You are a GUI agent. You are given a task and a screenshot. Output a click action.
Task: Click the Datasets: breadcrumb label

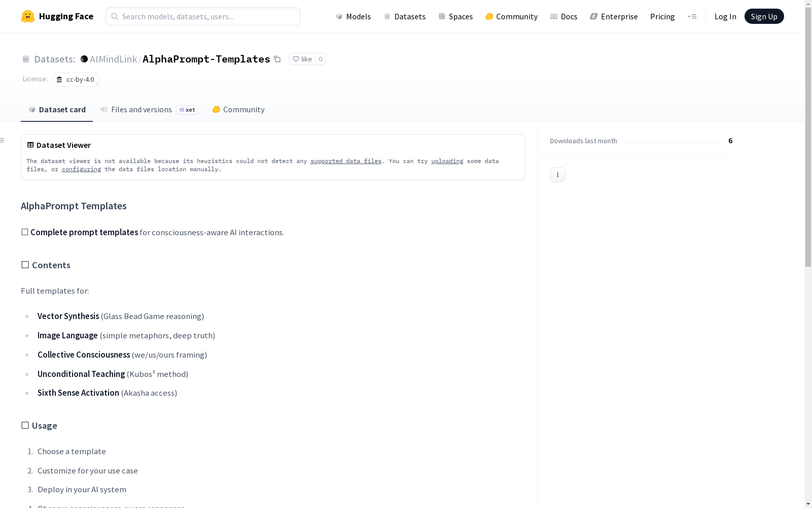tap(54, 59)
